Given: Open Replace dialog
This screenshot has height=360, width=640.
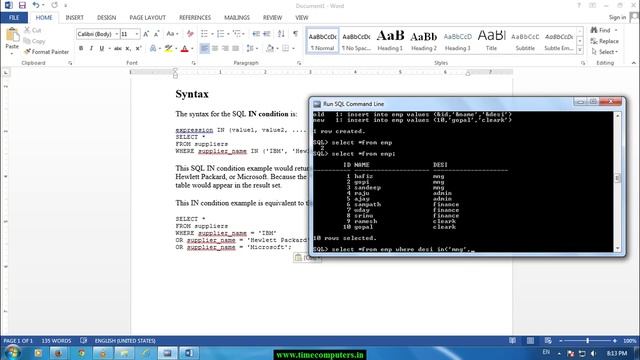Looking at the screenshot, I should 604,41.
